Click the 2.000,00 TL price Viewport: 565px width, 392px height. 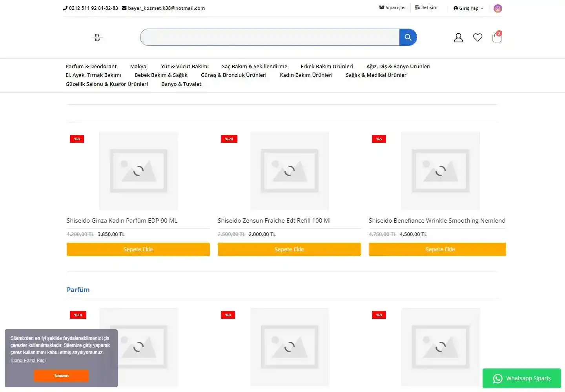coord(262,234)
